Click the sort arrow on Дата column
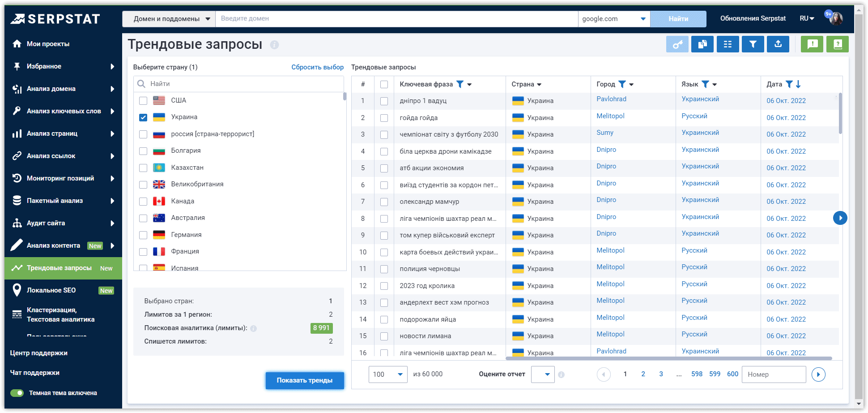Viewport: 868px width, 413px height. click(798, 84)
